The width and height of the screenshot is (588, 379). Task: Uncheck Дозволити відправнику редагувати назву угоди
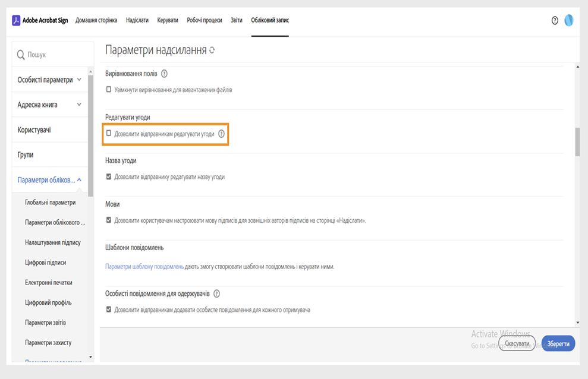[109, 176]
